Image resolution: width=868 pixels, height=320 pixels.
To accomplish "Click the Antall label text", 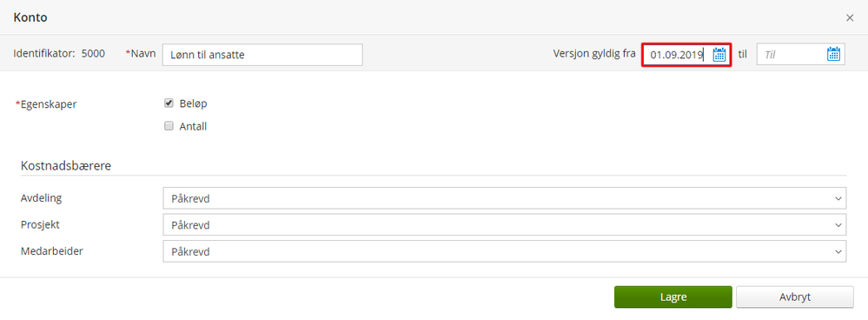I will [x=193, y=126].
